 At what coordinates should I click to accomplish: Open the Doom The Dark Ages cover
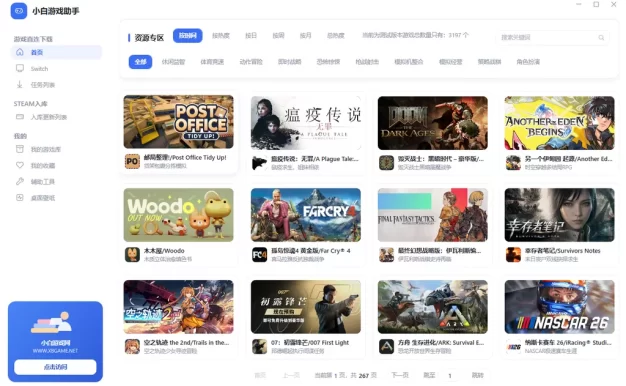click(433, 123)
